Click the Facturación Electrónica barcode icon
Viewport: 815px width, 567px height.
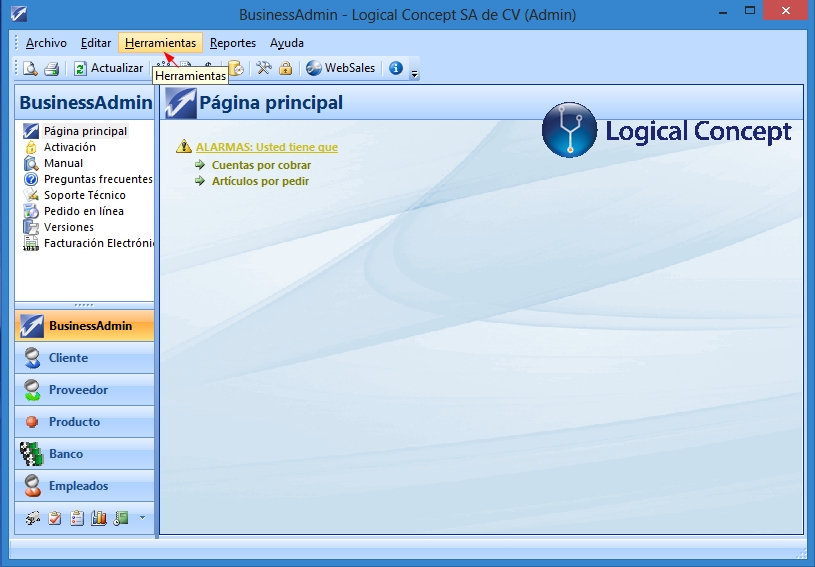point(31,243)
